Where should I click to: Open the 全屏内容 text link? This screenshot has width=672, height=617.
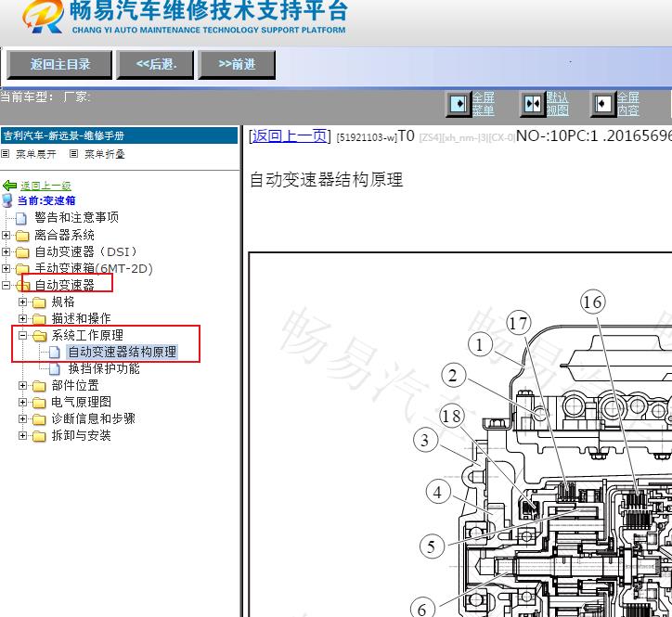pos(627,104)
